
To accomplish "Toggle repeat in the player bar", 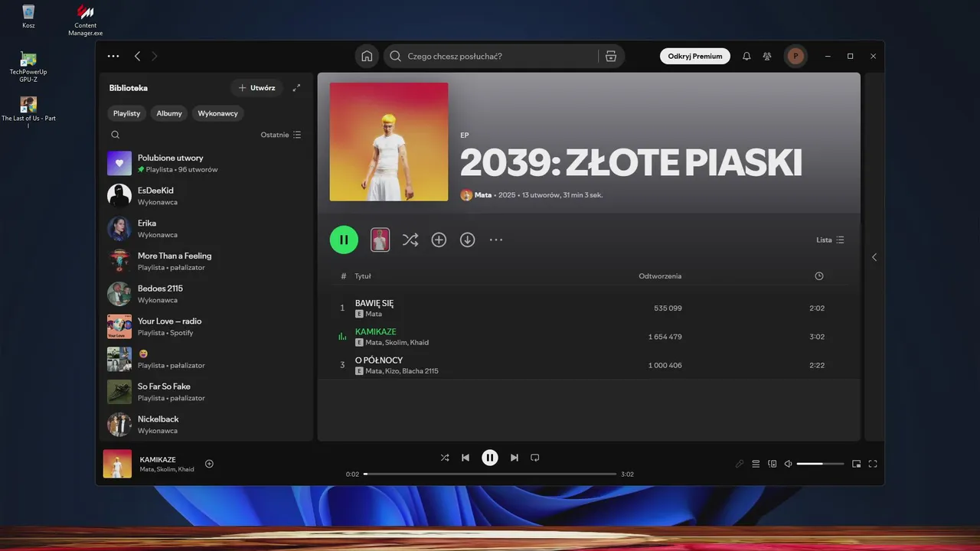I will point(535,458).
